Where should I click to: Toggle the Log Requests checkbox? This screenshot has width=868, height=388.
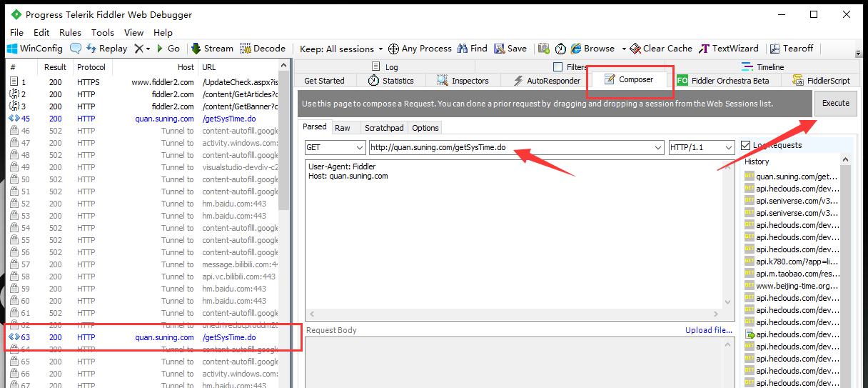746,145
